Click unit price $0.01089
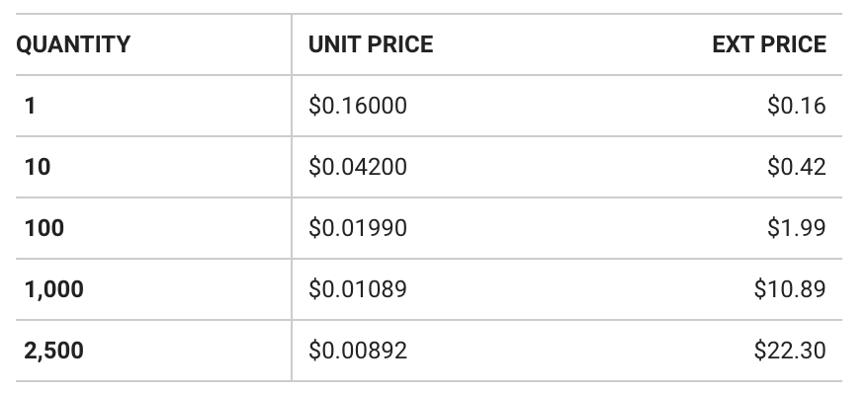868x393 pixels. 358,289
